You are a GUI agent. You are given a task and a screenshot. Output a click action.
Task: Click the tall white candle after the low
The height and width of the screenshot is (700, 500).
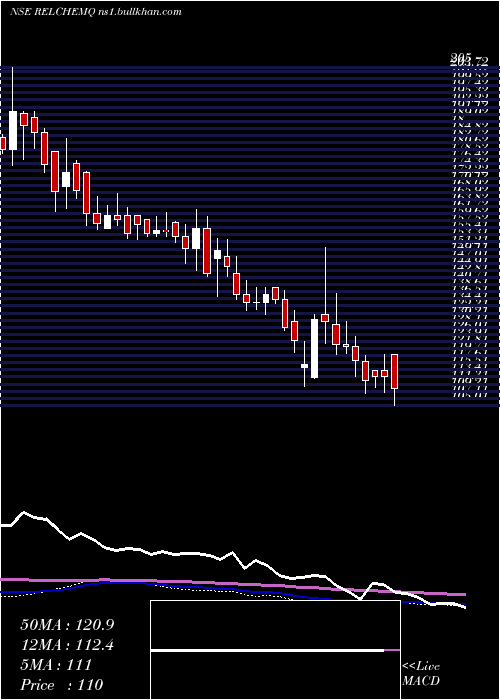pyautogui.click(x=315, y=348)
